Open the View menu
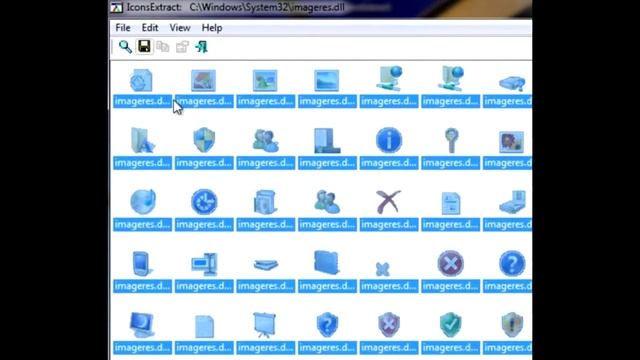The width and height of the screenshot is (640, 360). tap(180, 28)
